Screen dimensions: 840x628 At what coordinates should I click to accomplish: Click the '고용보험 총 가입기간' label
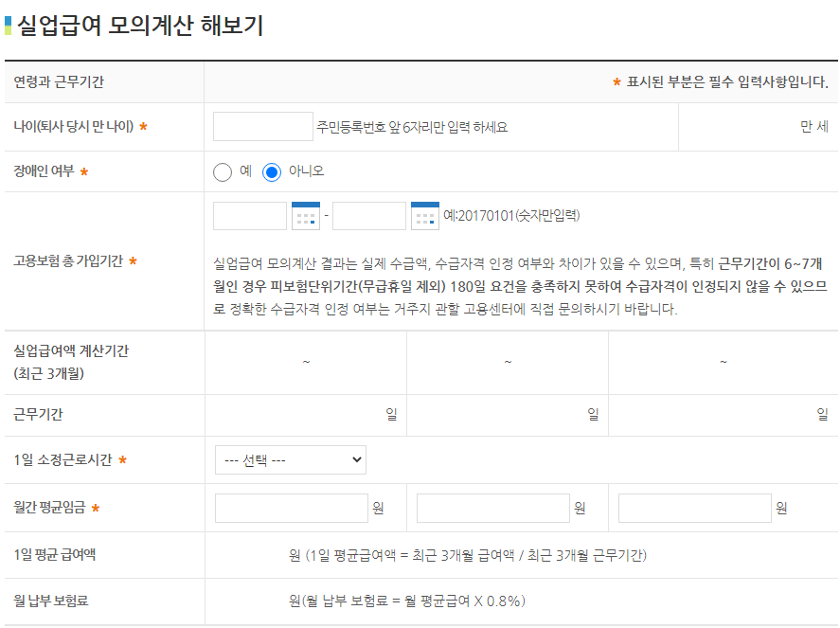68,260
